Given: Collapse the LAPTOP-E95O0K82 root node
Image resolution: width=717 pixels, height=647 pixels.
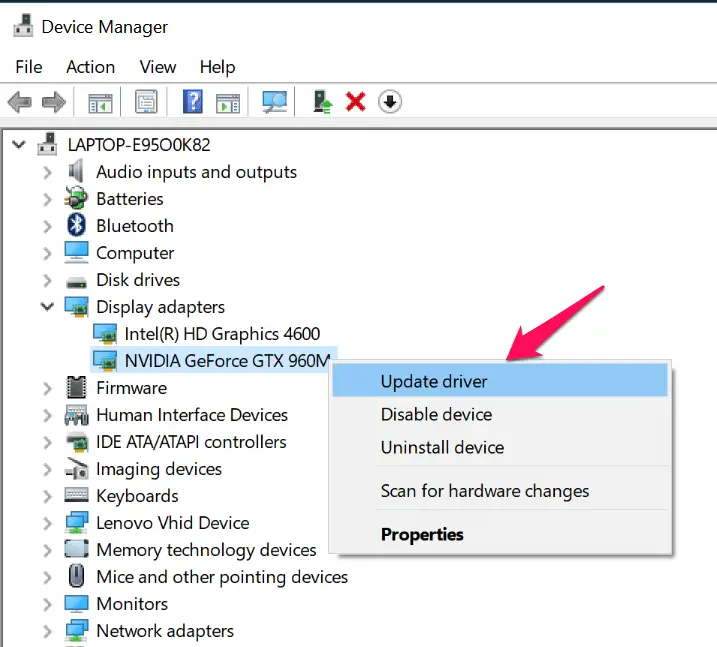Looking at the screenshot, I should [19, 145].
